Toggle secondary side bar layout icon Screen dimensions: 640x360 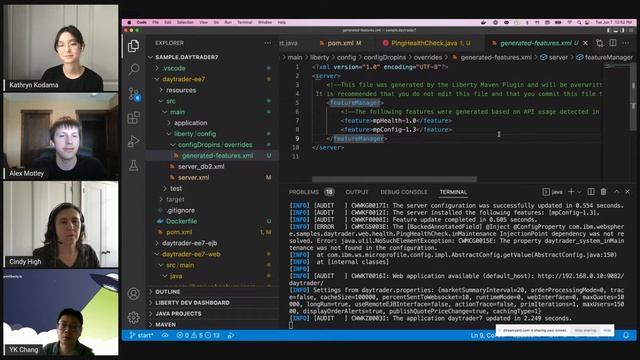tap(622, 30)
